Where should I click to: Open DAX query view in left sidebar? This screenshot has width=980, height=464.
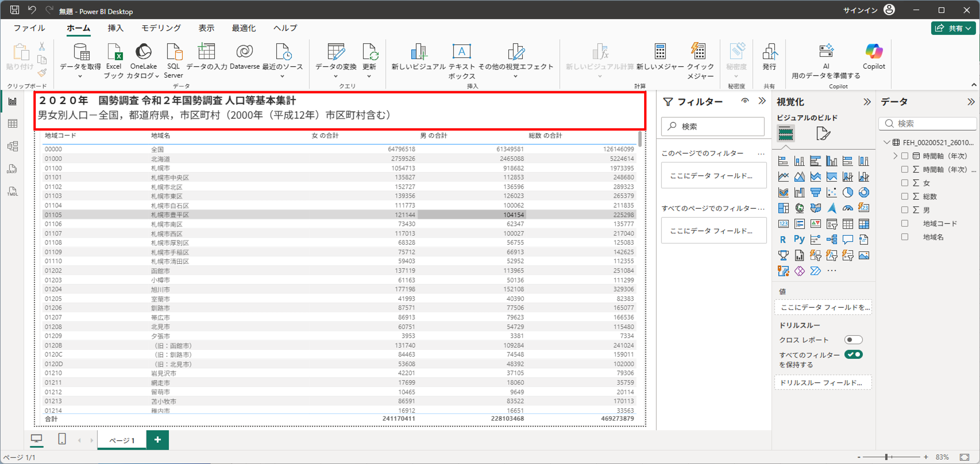[x=13, y=169]
